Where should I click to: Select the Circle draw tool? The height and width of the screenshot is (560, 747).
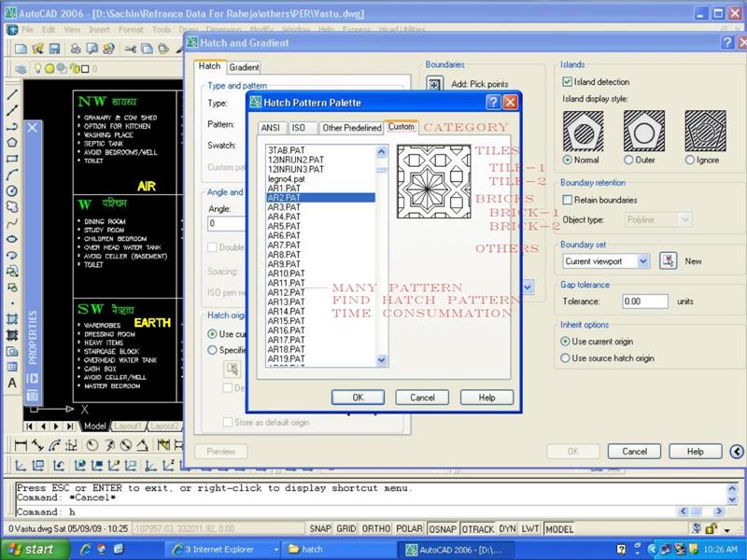12,190
